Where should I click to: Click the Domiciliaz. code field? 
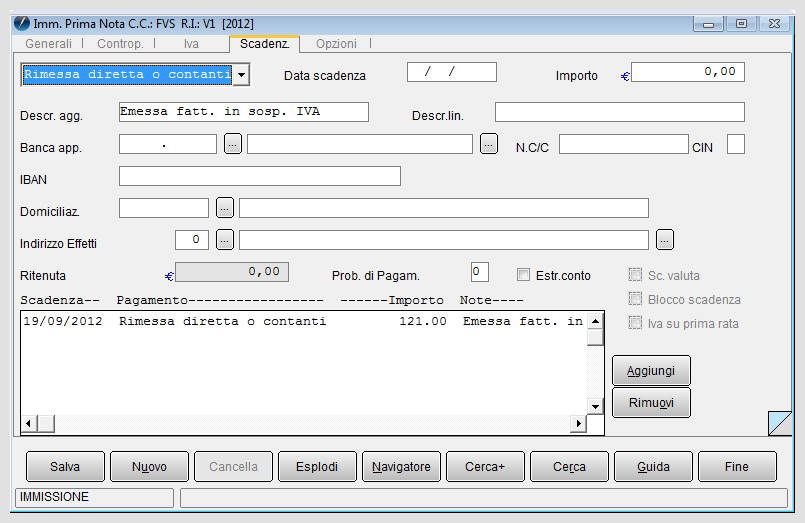coord(164,208)
